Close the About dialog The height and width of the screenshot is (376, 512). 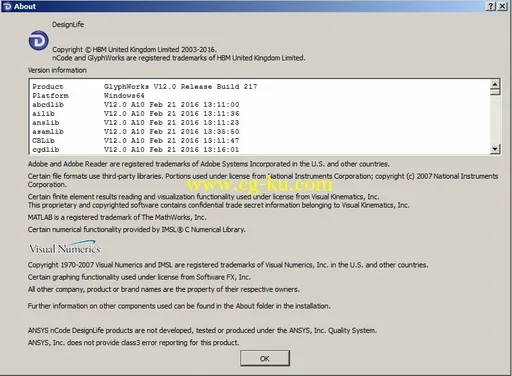pyautogui.click(x=502, y=6)
